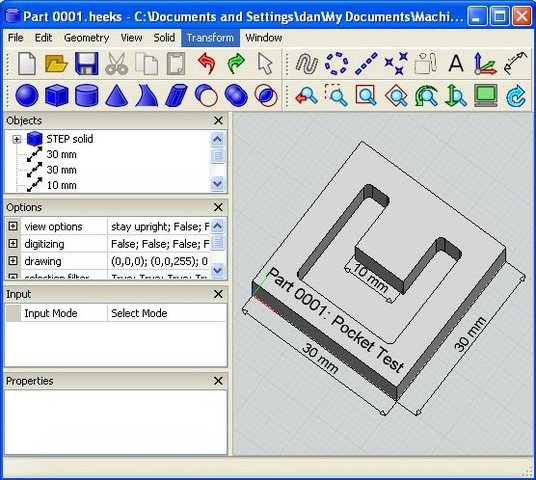536x480 pixels.
Task: Click Objects panel scrollbar down arrow
Action: (x=218, y=184)
